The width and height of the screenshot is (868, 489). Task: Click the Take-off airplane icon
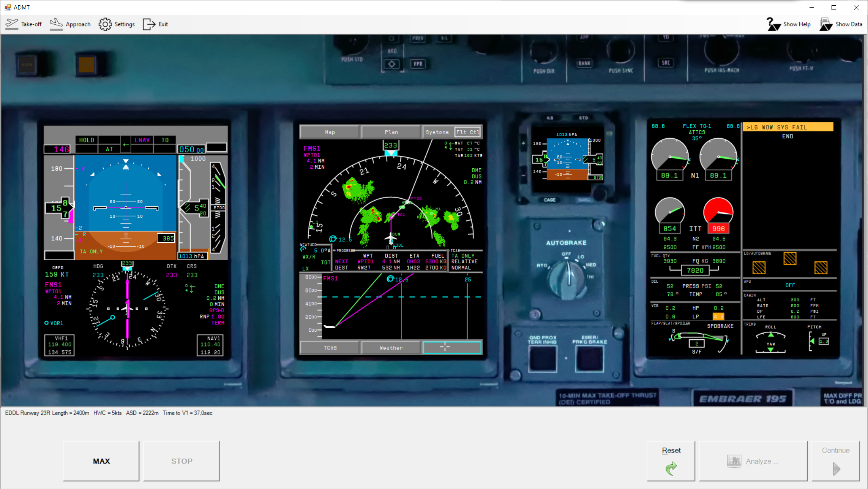12,24
